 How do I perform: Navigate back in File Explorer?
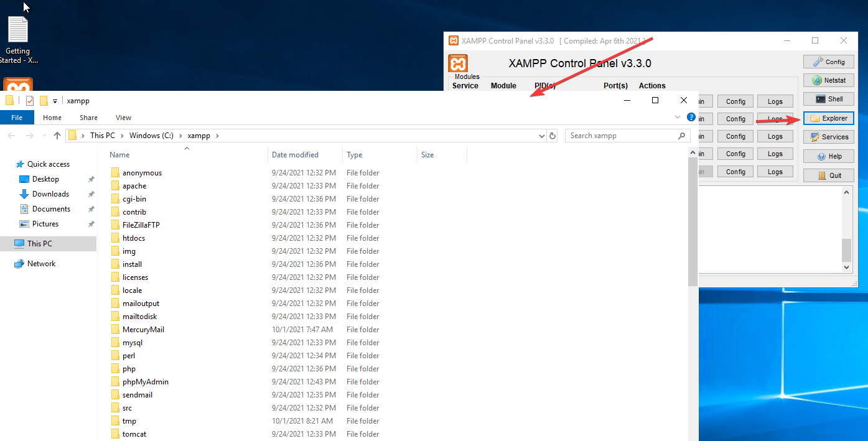tap(12, 136)
